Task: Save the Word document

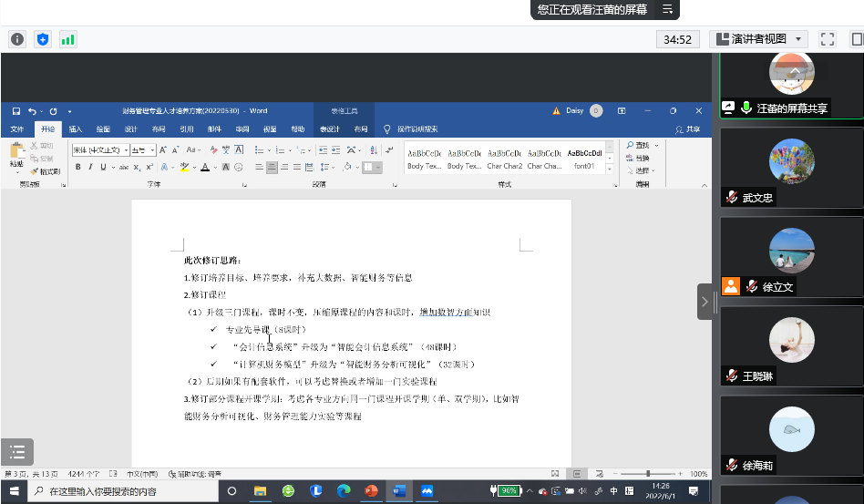Action: point(15,110)
